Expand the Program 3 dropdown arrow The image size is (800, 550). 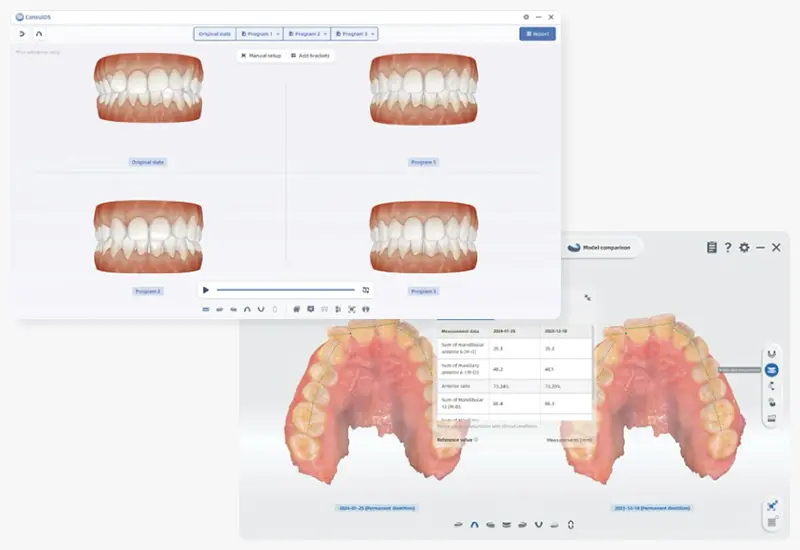[x=373, y=34]
